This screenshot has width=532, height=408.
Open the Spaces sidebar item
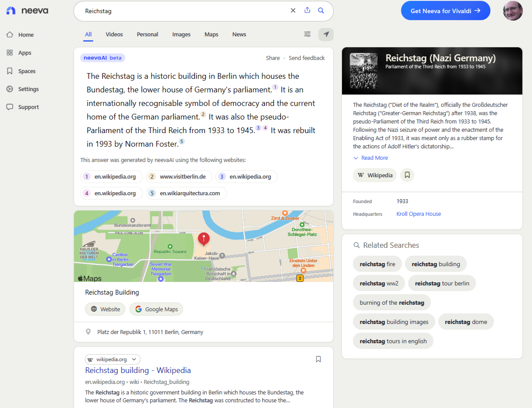[27, 71]
